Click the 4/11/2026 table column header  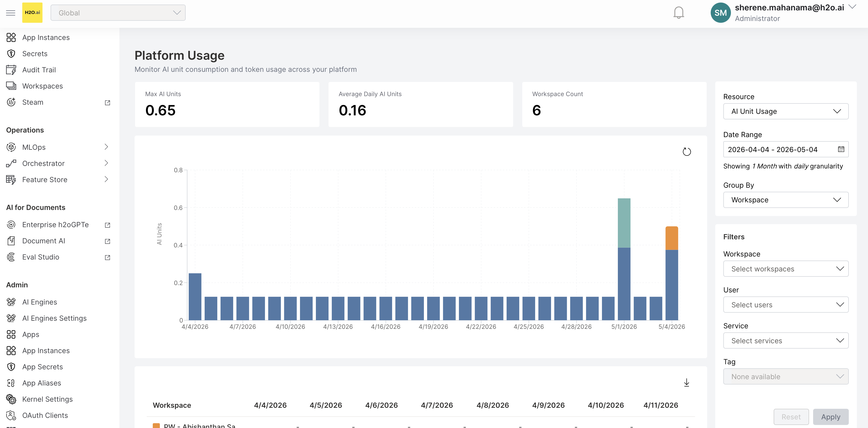[x=661, y=405]
